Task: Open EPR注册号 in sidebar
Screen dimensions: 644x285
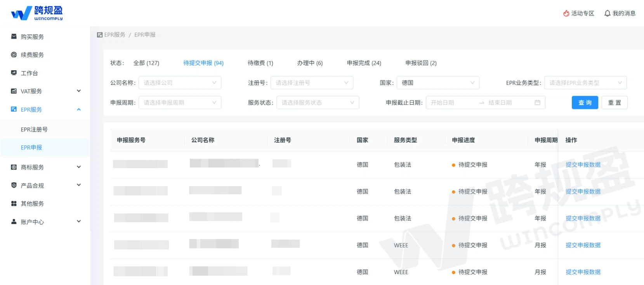Action: (x=34, y=130)
